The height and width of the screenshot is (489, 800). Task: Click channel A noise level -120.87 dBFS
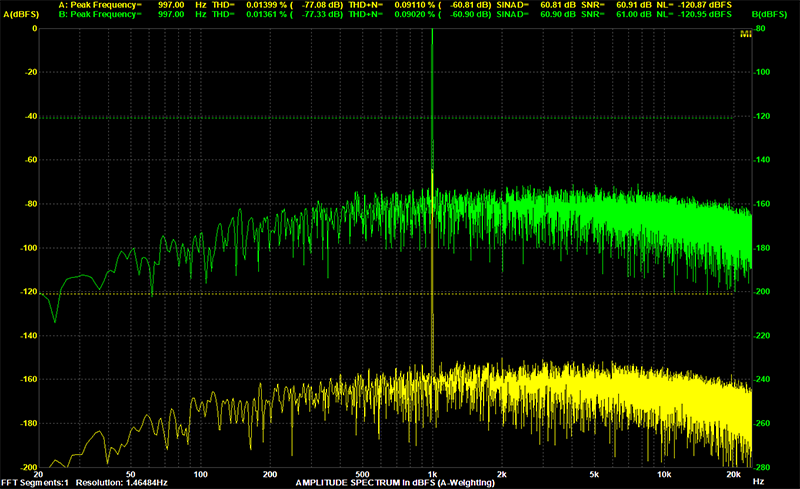[705, 5]
